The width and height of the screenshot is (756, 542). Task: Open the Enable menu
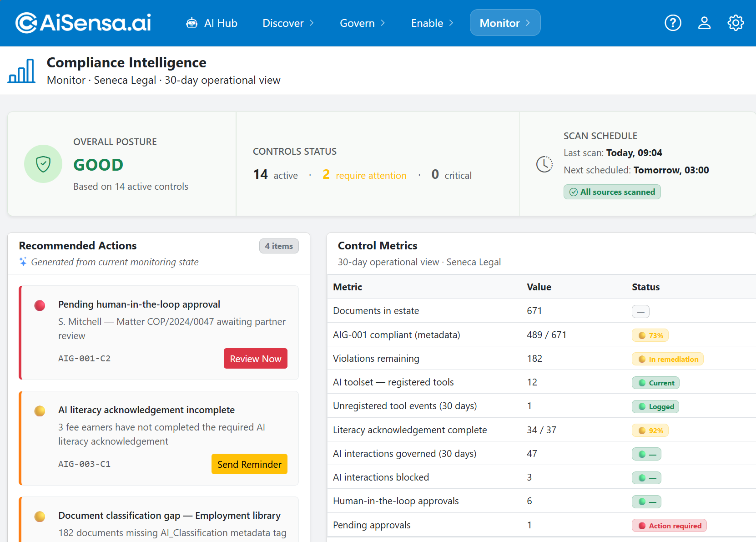(432, 23)
